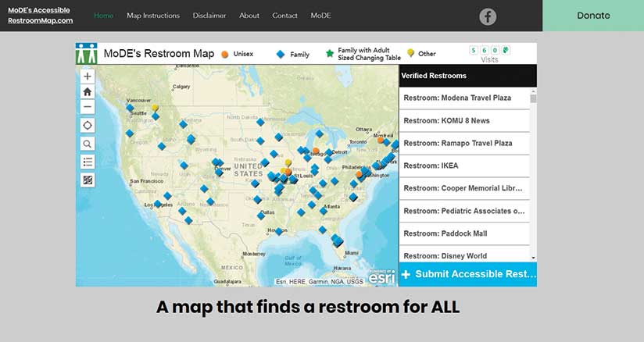Find my location on the map
The height and width of the screenshot is (342, 644).
click(87, 125)
